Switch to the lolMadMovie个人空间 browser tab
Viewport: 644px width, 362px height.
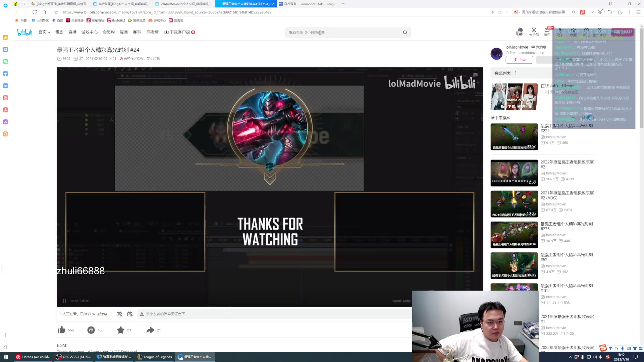(184, 4)
